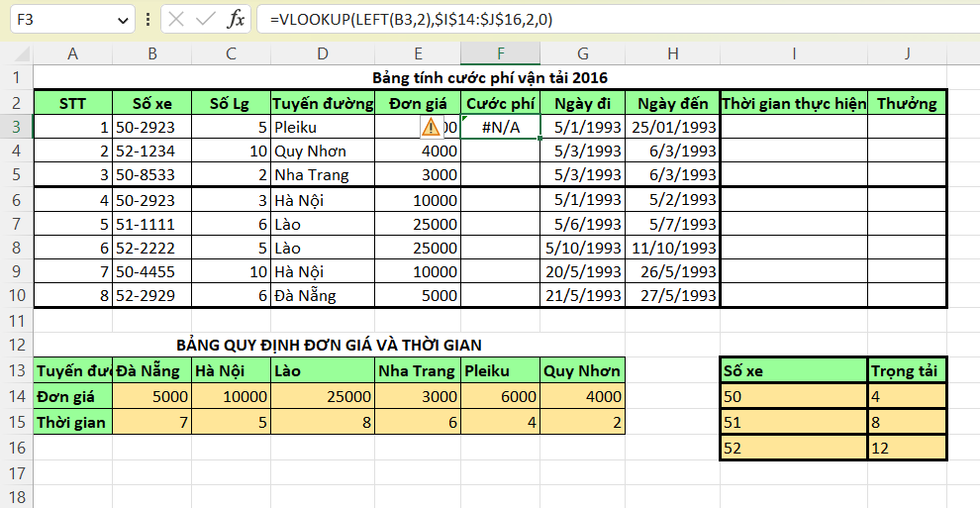980x508 pixels.
Task: Click 'Quy Nhơn' in row 4
Action: pos(323,151)
